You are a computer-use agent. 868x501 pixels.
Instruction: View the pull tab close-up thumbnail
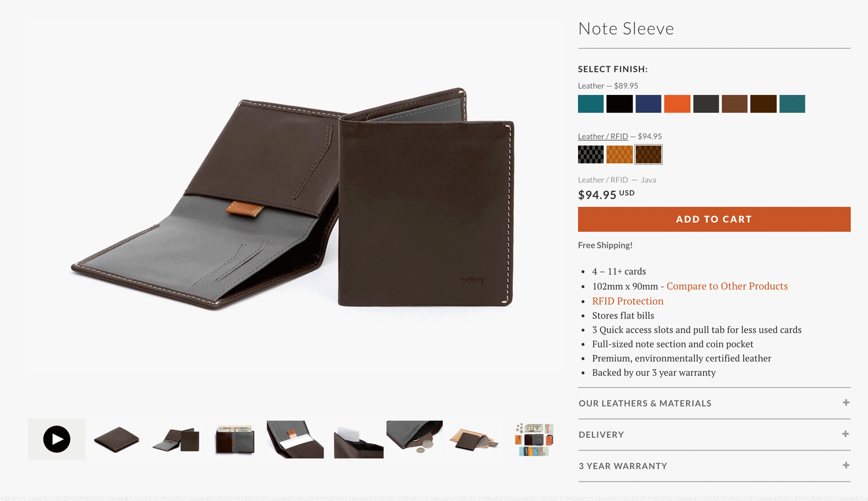[x=295, y=439]
